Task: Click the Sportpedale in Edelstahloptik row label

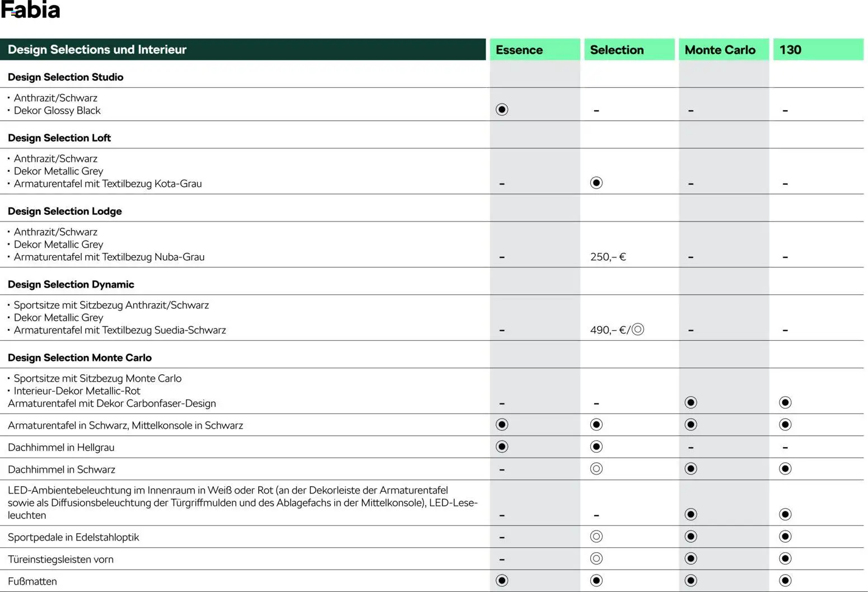Action: tap(73, 537)
